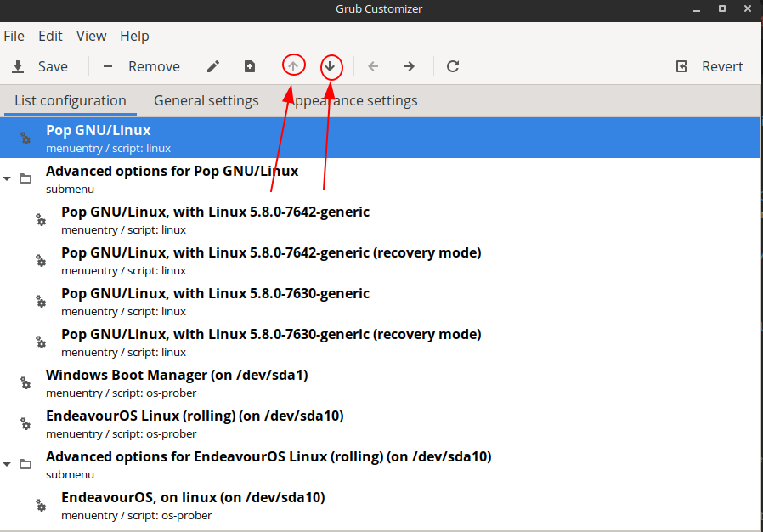Image resolution: width=763 pixels, height=532 pixels.
Task: Click gear icon of Pop GNU/Linux entry
Action: (x=25, y=139)
